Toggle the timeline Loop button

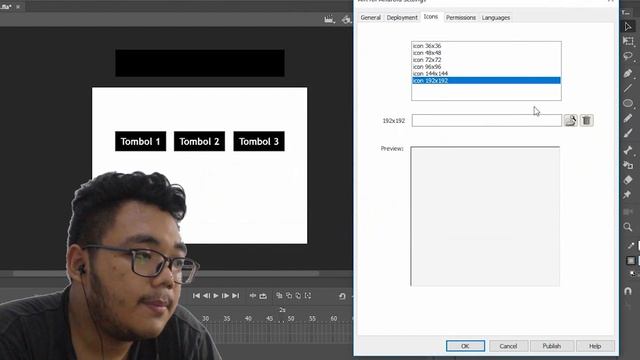tap(263, 296)
